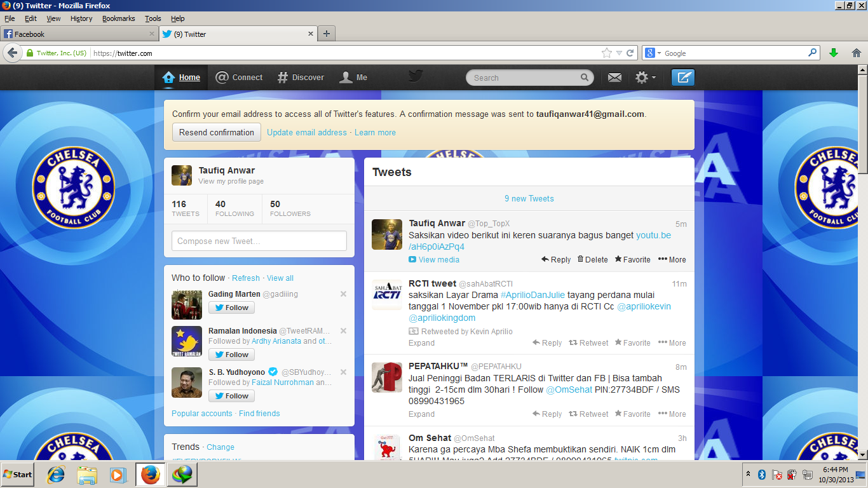868x488 pixels.
Task: Delete Taufiq Anwar's tweet
Action: click(x=592, y=259)
